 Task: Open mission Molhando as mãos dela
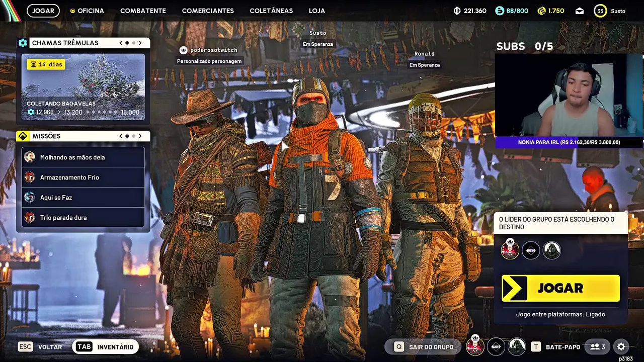click(x=83, y=157)
